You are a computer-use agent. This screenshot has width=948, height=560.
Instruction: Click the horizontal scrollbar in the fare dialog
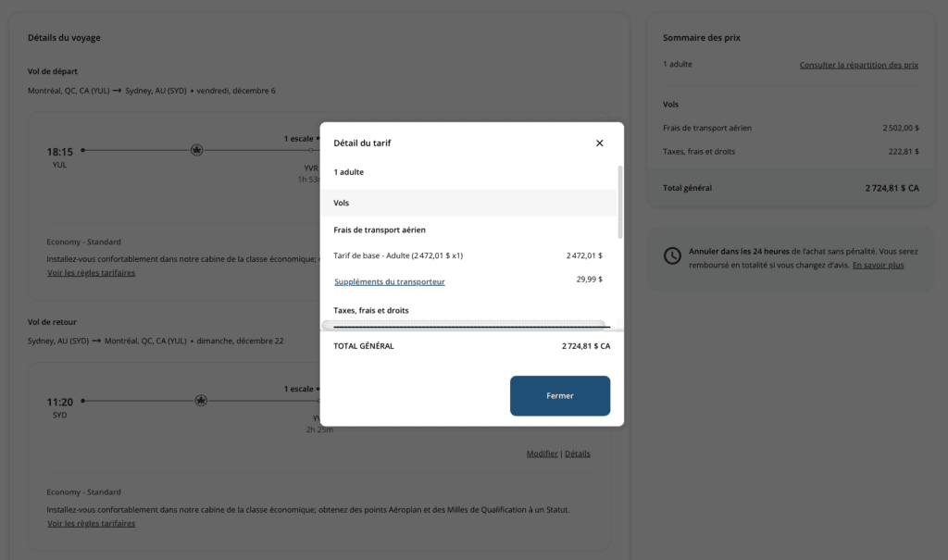click(x=463, y=325)
